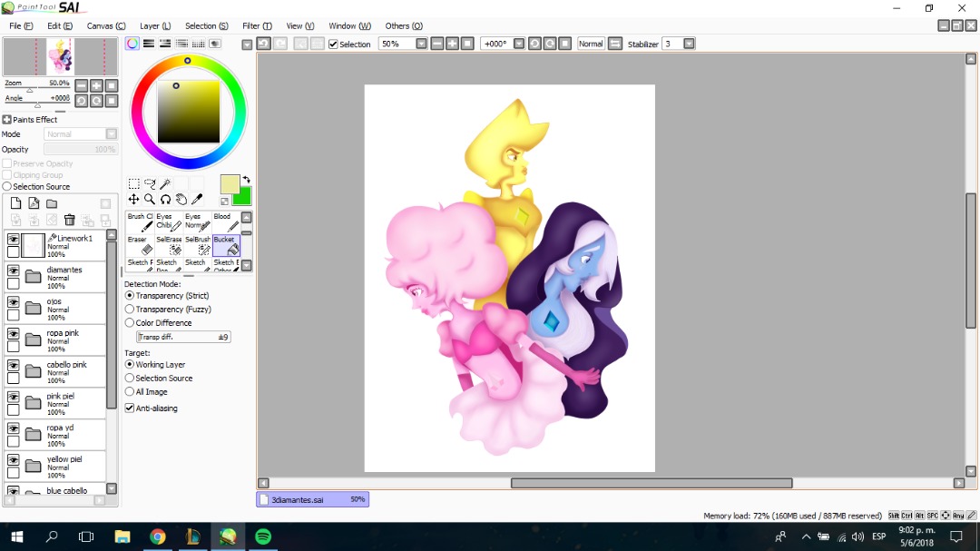Open the zoom percentage dropdown
The width and height of the screenshot is (980, 551).
tap(421, 44)
